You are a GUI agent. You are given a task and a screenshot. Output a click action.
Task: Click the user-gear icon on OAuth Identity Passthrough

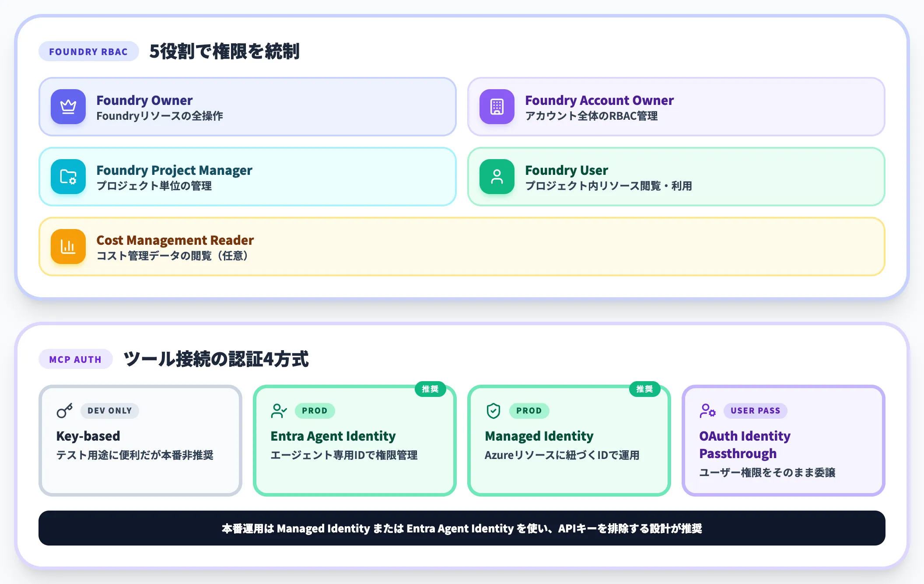[707, 410]
